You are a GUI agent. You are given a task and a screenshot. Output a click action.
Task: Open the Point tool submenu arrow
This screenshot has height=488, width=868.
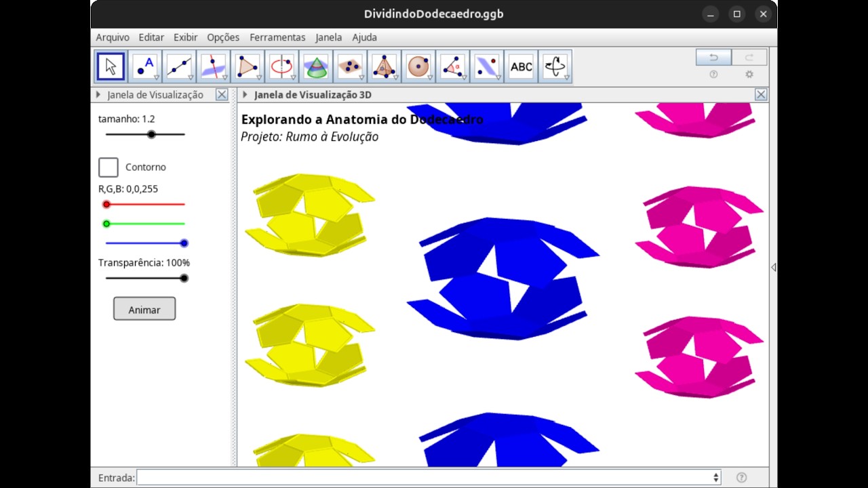click(x=157, y=78)
